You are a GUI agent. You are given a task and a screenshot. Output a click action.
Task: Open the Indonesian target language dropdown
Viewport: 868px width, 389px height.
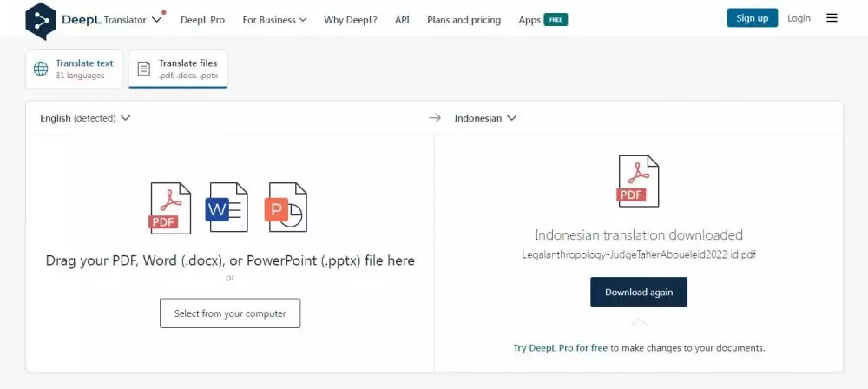click(x=485, y=118)
